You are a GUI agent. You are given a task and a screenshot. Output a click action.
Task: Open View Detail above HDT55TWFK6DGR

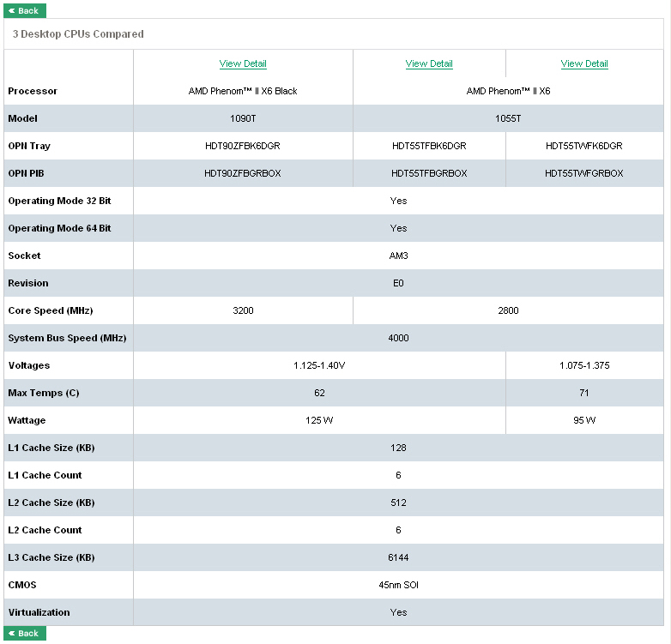[x=584, y=63]
